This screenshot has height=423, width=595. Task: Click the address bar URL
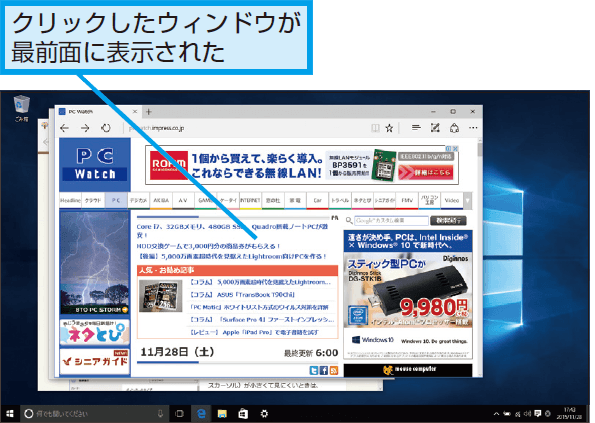tap(156, 128)
